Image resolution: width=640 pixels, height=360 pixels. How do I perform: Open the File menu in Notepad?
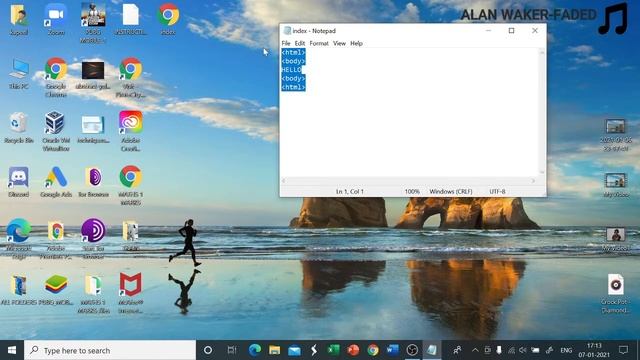click(286, 43)
